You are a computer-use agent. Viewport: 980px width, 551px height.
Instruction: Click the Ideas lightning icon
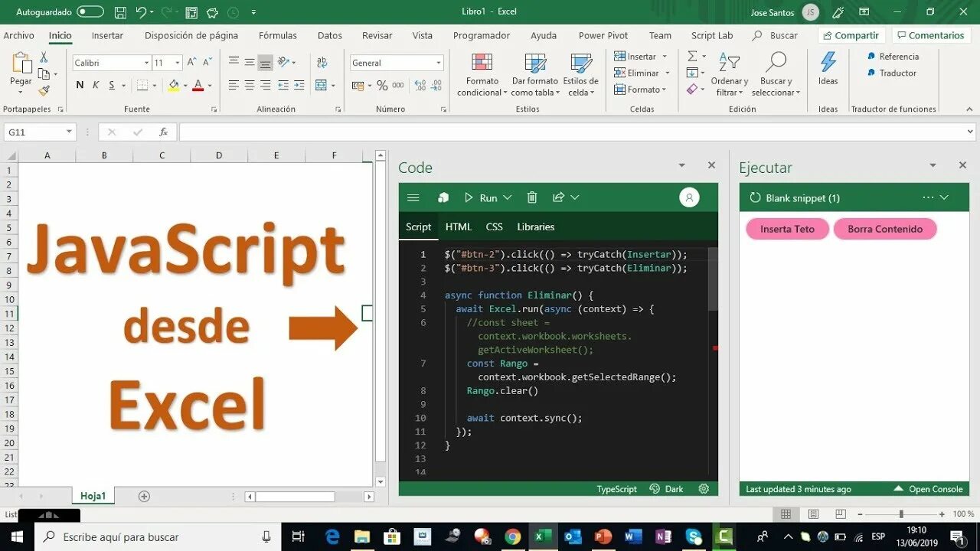pyautogui.click(x=828, y=62)
